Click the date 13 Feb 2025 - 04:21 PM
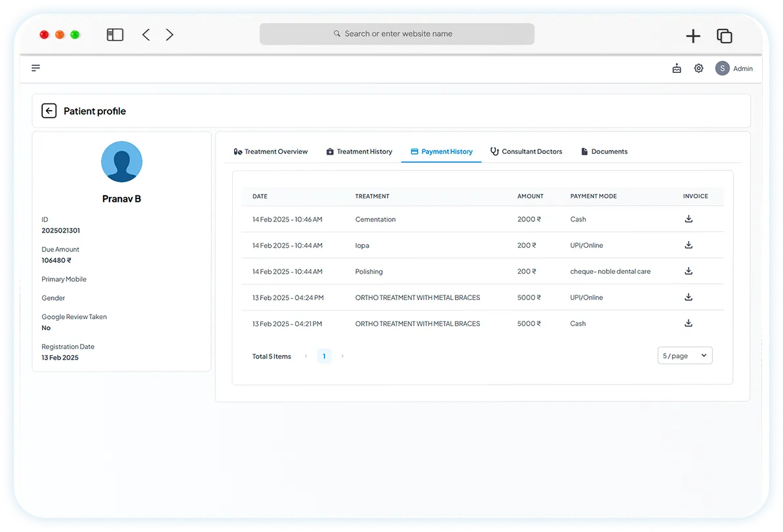783x532 pixels. tap(287, 324)
